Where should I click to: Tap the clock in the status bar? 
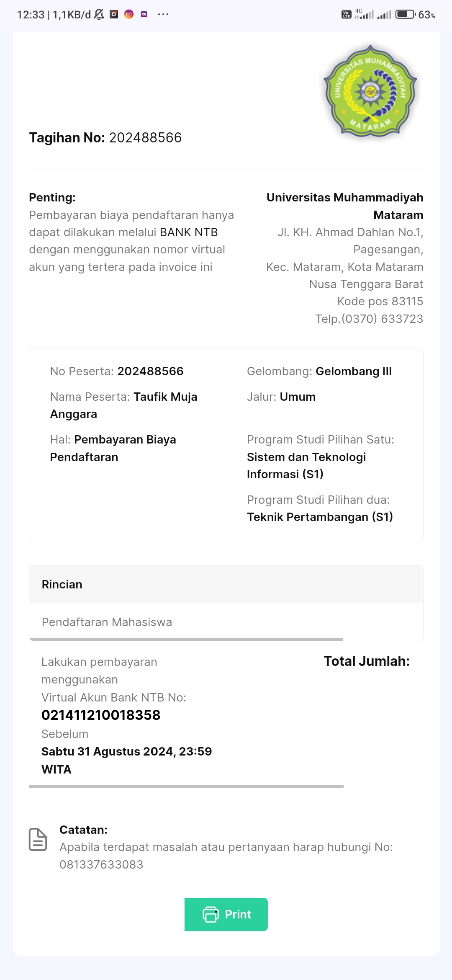(x=31, y=15)
